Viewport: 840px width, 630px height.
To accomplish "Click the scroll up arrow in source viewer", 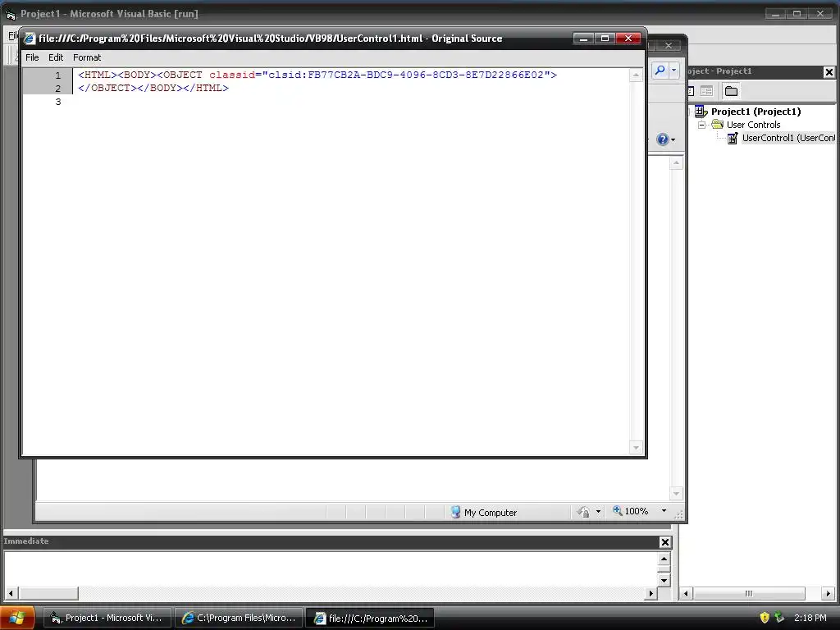I will coord(636,75).
